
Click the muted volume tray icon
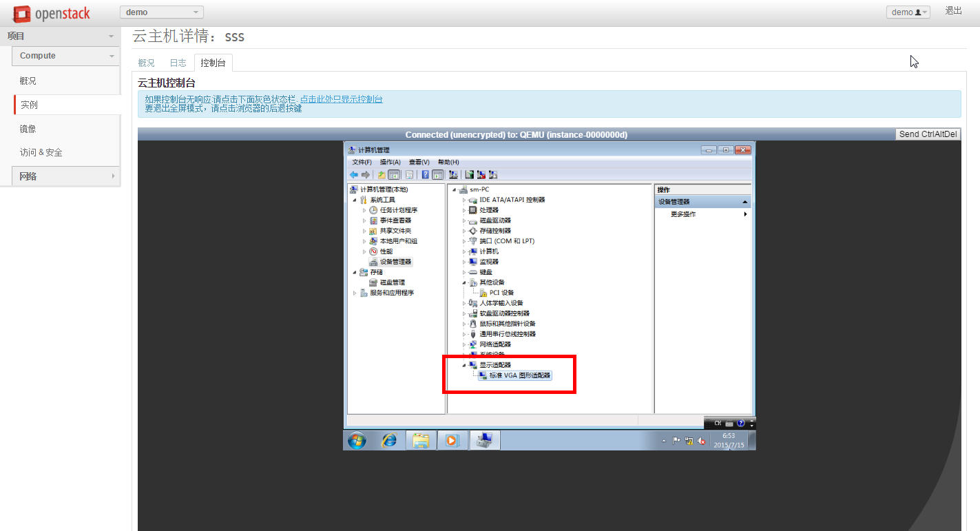coord(701,441)
